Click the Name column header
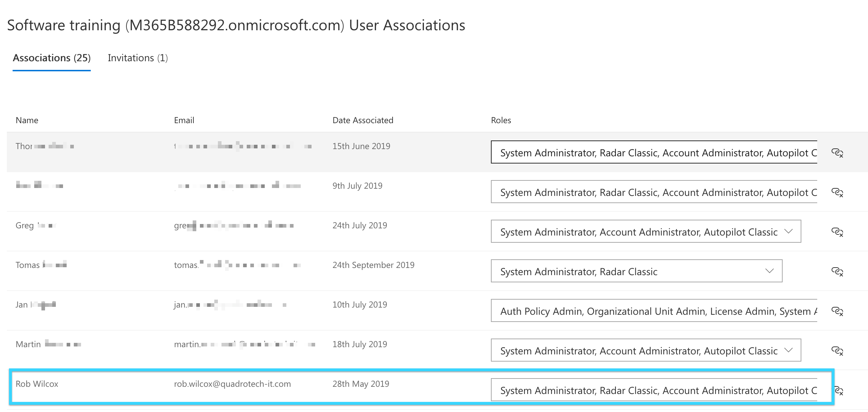 (27, 120)
